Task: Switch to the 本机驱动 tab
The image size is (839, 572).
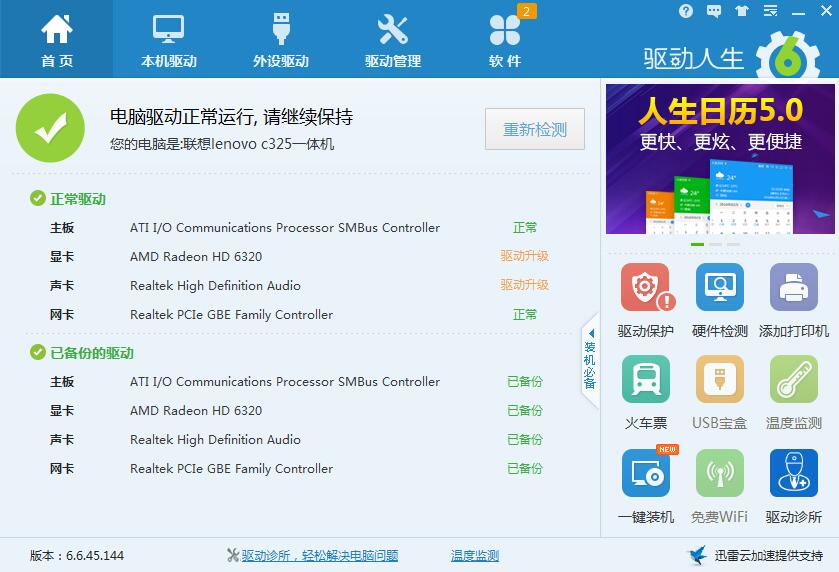Action: pyautogui.click(x=169, y=39)
